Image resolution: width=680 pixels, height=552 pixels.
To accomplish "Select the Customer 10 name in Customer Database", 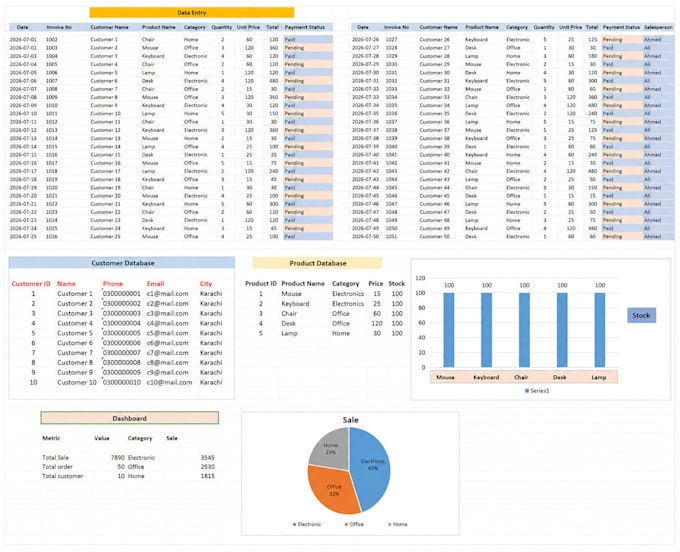I will (77, 382).
